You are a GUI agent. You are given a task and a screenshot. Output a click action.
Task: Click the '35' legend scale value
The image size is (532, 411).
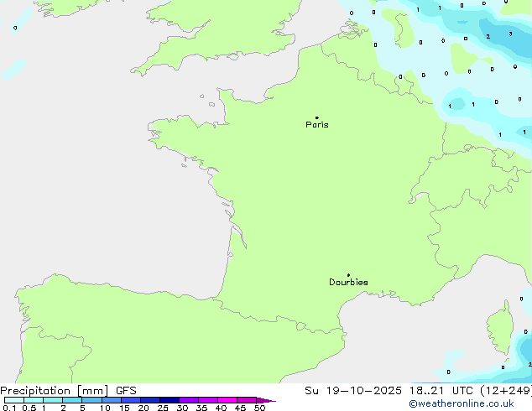pyautogui.click(x=201, y=408)
